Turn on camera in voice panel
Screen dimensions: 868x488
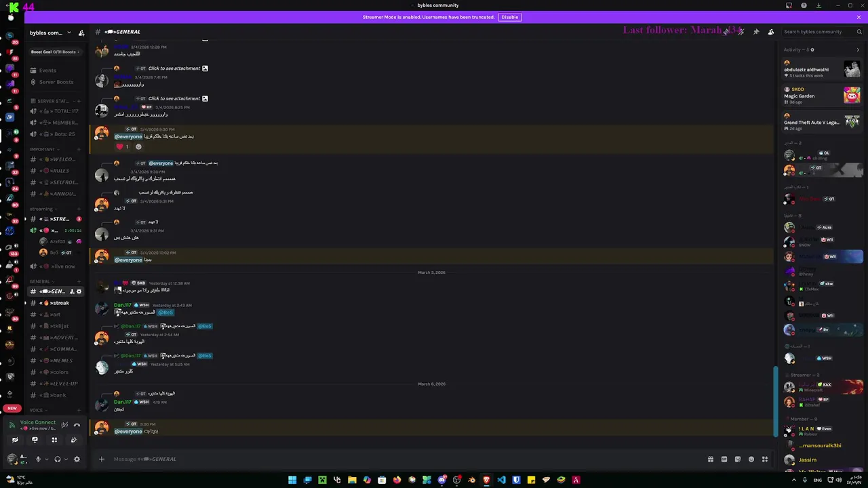coord(15,440)
